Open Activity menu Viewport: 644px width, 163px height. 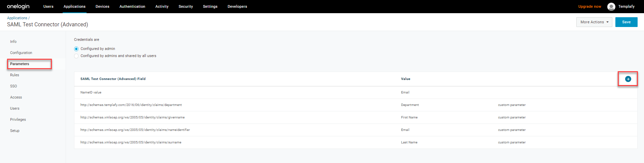coord(162,6)
